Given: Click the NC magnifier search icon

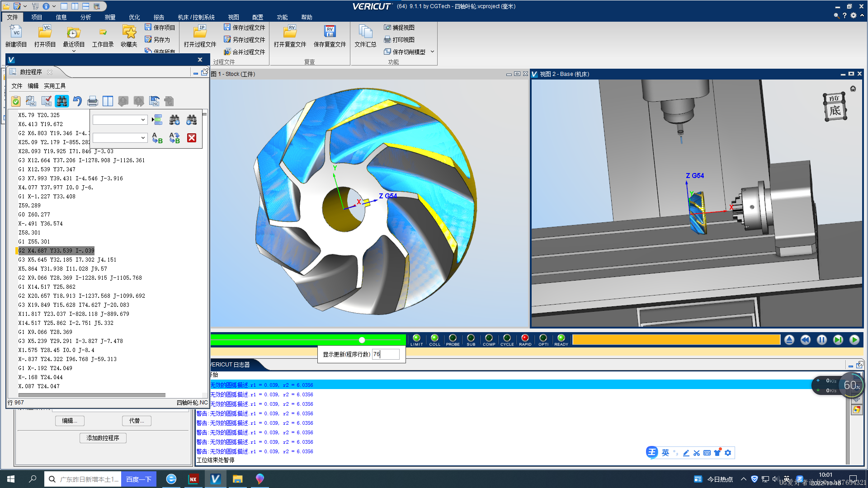Looking at the screenshot, I should pos(31,101).
